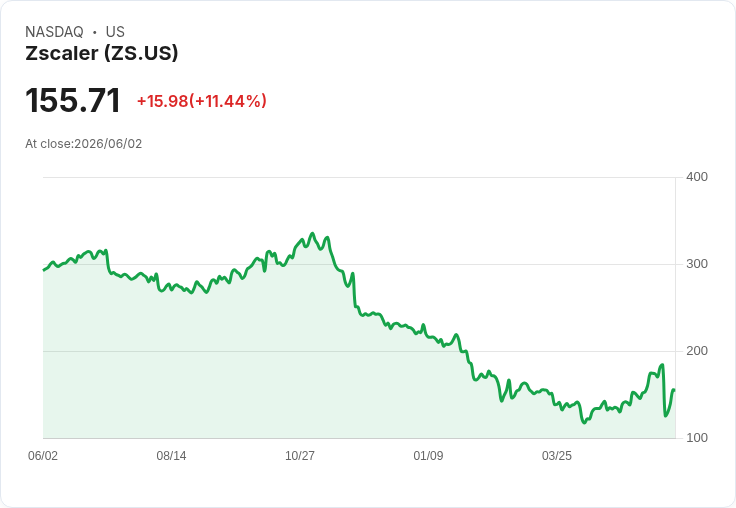Click the 03/25 date axis label
This screenshot has height=508, width=736.
557,455
